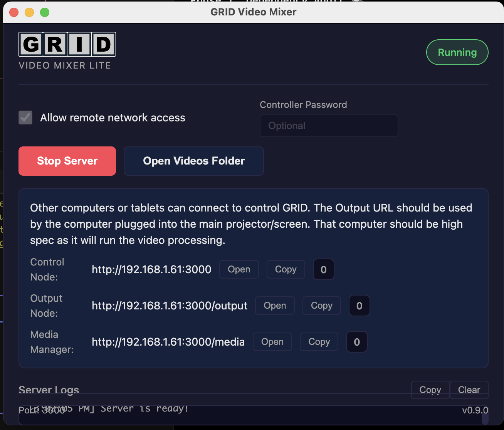Copy the Media Manager URL
The image size is (504, 430).
tap(319, 342)
